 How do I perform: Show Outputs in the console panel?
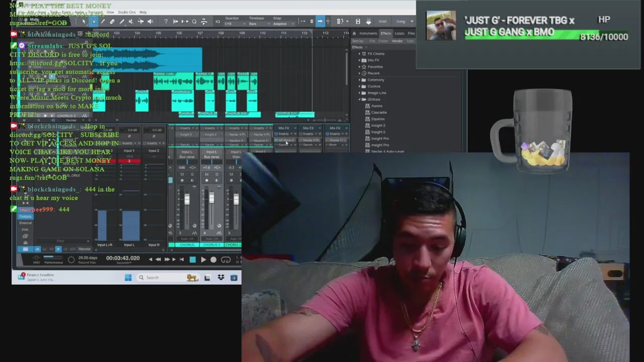[x=26, y=216]
